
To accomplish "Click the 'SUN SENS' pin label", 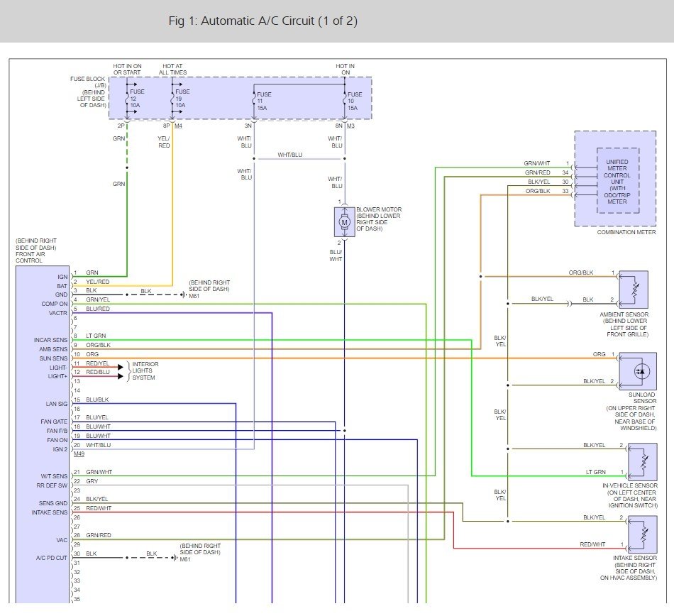I will tap(53, 358).
